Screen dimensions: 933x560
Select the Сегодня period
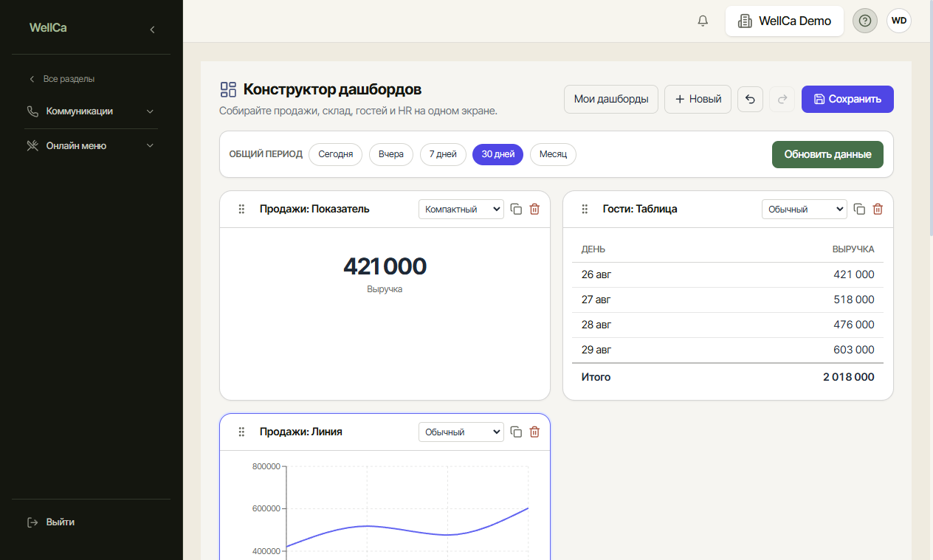pos(336,154)
